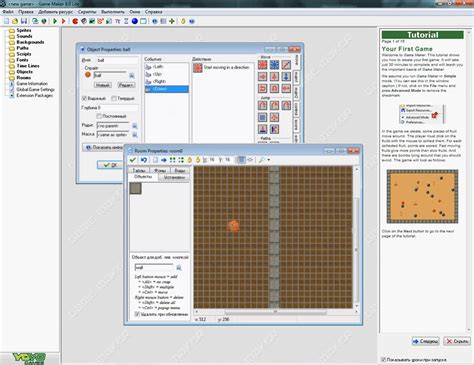Open the File menu
Image resolution: width=474 pixels, height=365 pixels.
pyautogui.click(x=8, y=12)
